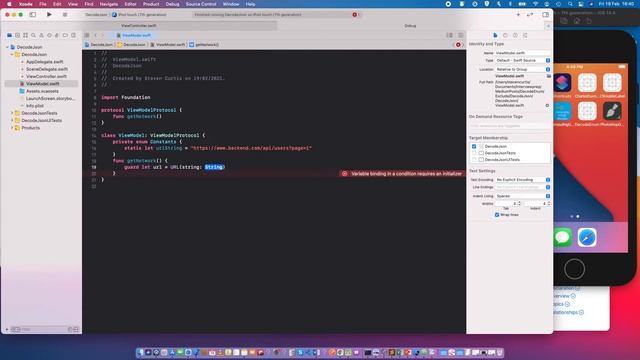
Task: Expand the DecodeJsonTests folder
Action: click(12, 113)
